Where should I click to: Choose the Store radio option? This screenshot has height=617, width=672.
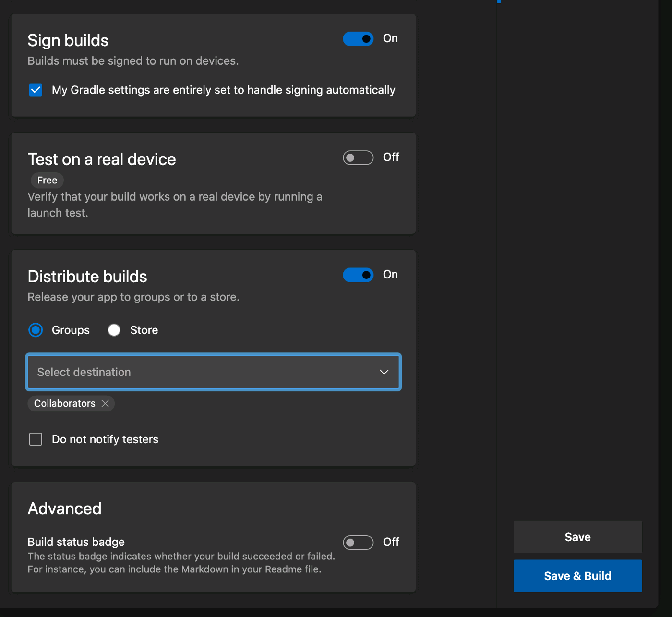point(114,330)
